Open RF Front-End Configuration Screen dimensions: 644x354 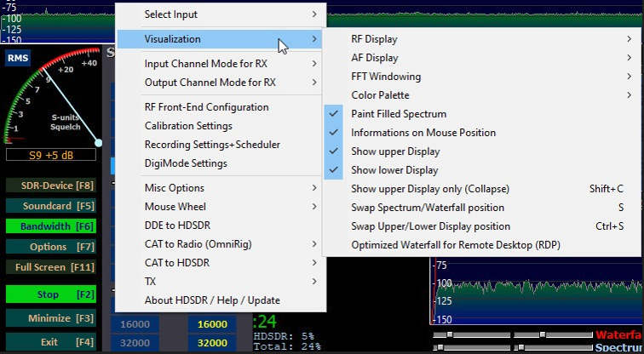[x=221, y=107]
